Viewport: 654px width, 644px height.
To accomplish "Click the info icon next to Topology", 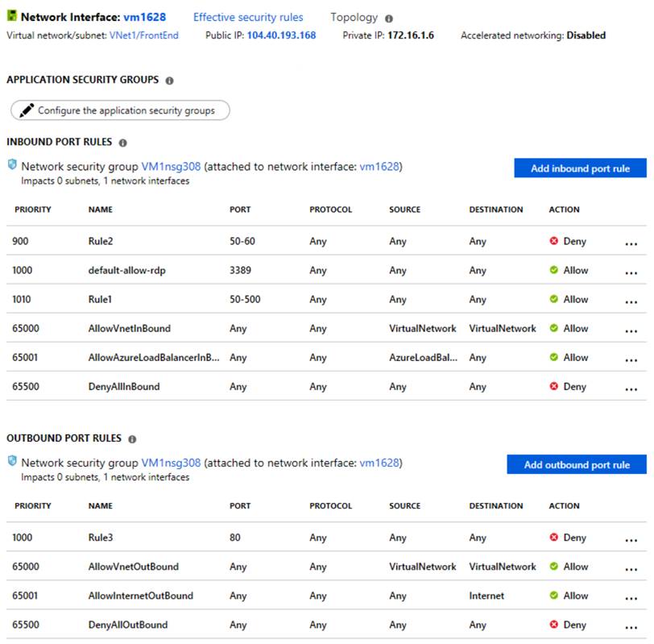I will (389, 18).
